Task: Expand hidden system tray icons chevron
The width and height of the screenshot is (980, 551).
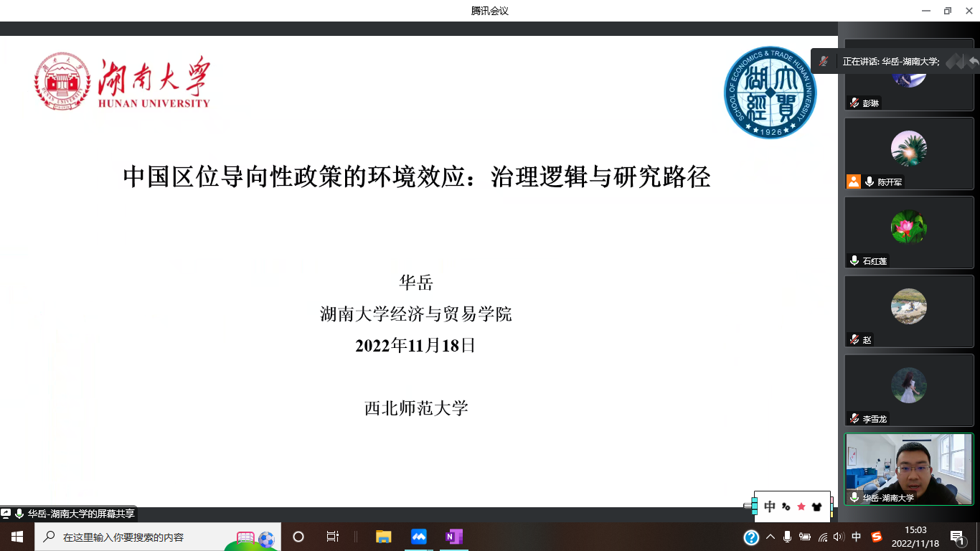Action: [x=771, y=537]
